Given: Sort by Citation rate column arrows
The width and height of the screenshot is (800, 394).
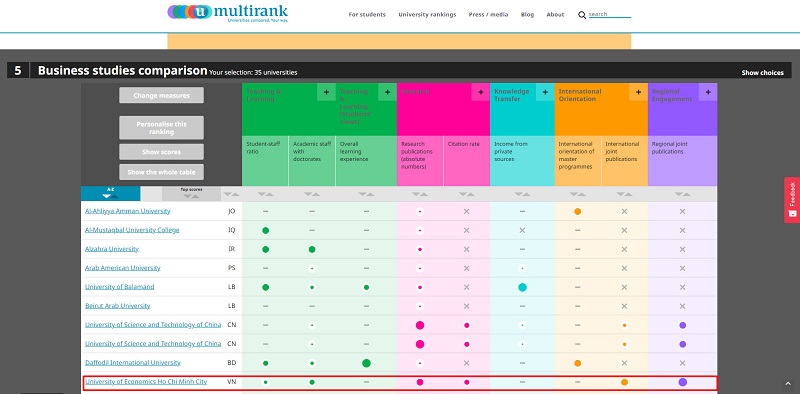Looking at the screenshot, I should click(466, 194).
